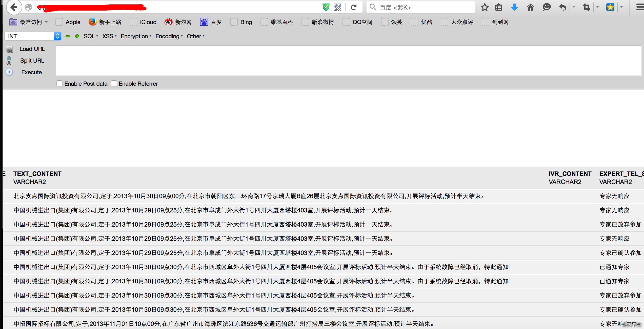The image size is (644, 329).
Task: Open the hamburger menu icon
Action: (x=640, y=7)
